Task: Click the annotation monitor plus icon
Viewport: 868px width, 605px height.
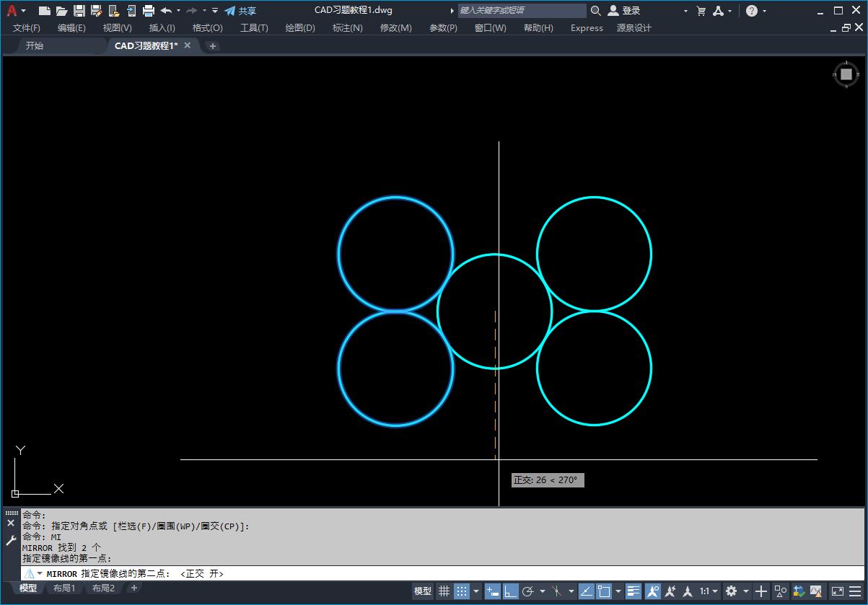Action: pos(761,591)
